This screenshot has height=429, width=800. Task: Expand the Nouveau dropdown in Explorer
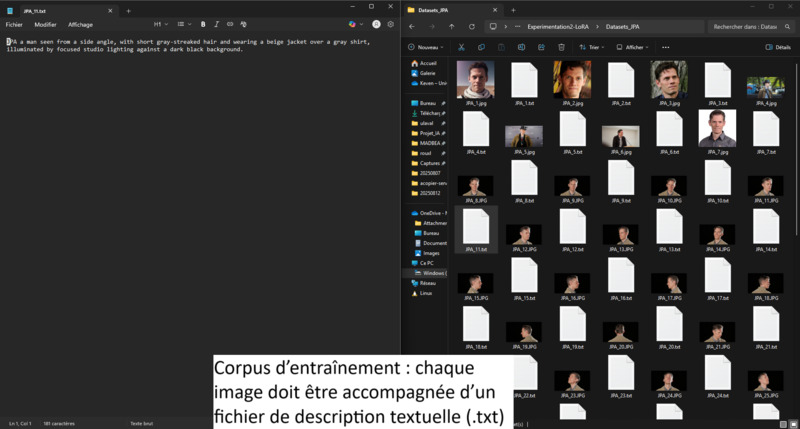(x=426, y=47)
